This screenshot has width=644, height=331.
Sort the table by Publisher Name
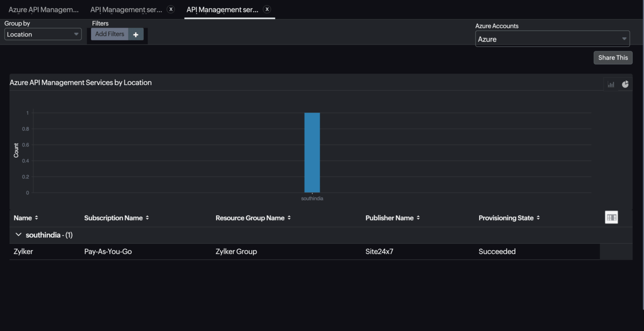point(418,218)
